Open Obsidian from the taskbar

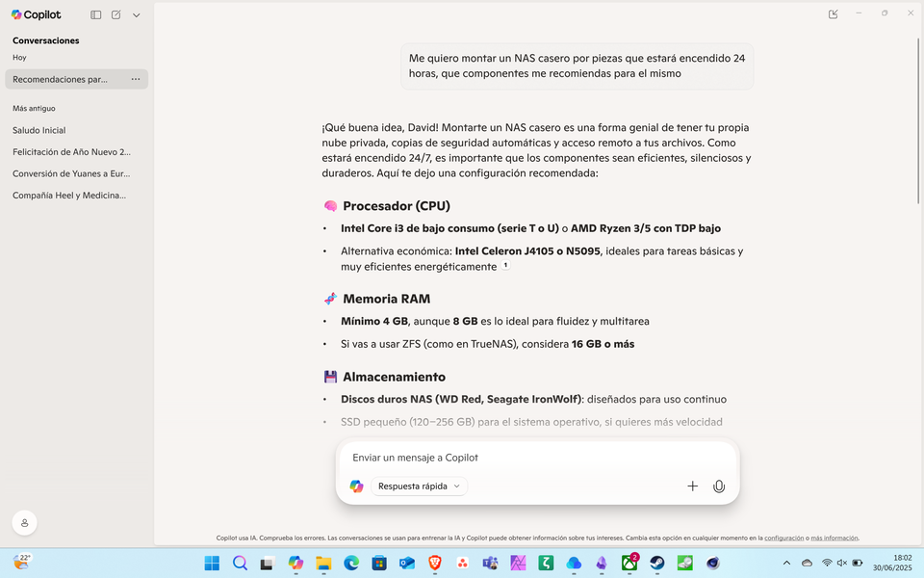tap(602, 564)
